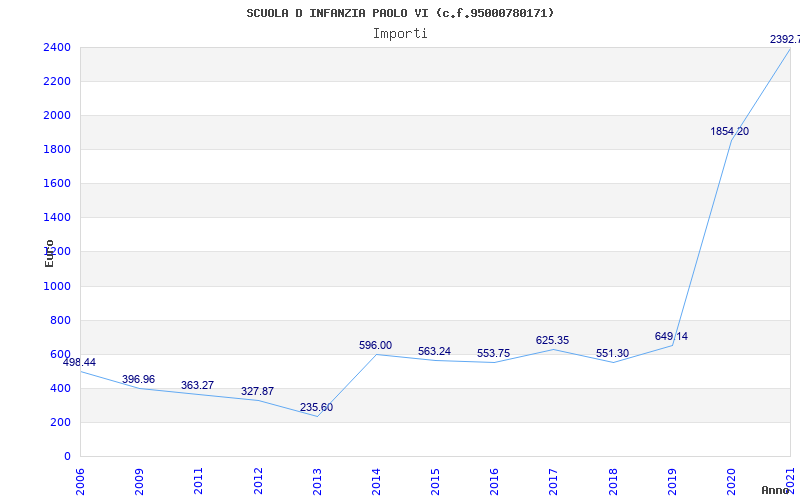This screenshot has height=500, width=800.
Task: Select data label 363.27
Action: point(197,386)
